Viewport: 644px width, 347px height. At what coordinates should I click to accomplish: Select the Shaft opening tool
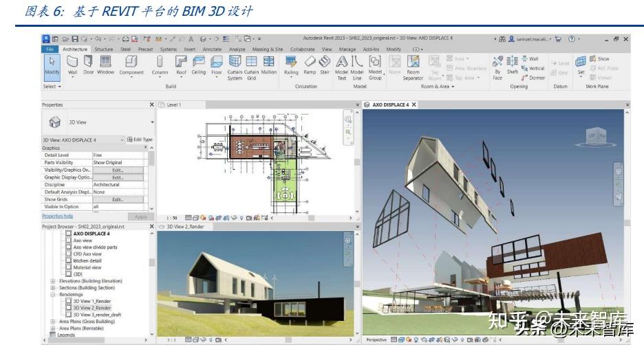pyautogui.click(x=512, y=66)
